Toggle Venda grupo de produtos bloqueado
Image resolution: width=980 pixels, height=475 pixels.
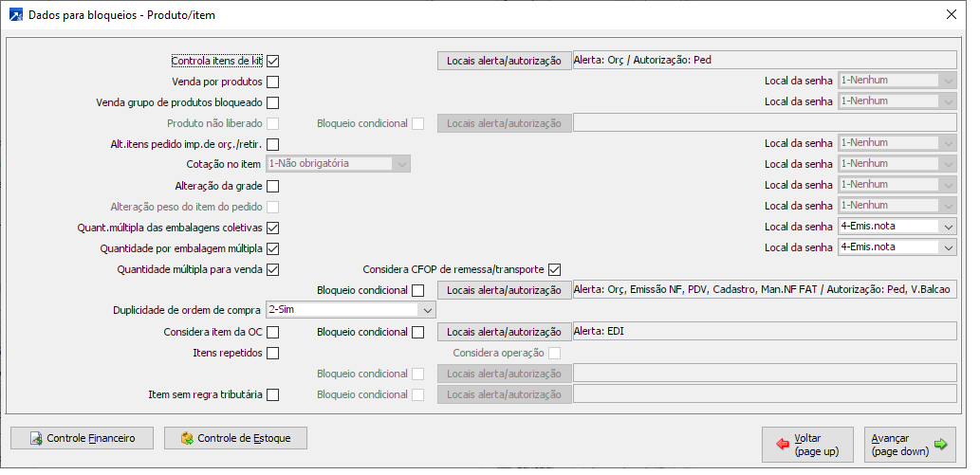pos(272,102)
